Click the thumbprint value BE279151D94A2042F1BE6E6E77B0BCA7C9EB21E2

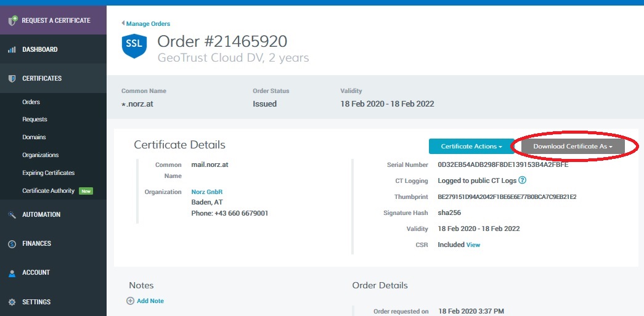click(x=507, y=197)
